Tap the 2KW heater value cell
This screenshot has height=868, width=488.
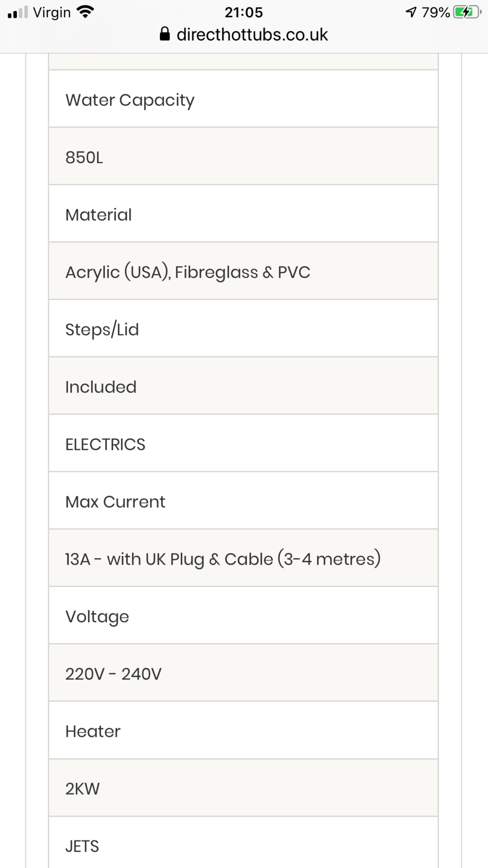point(243,788)
